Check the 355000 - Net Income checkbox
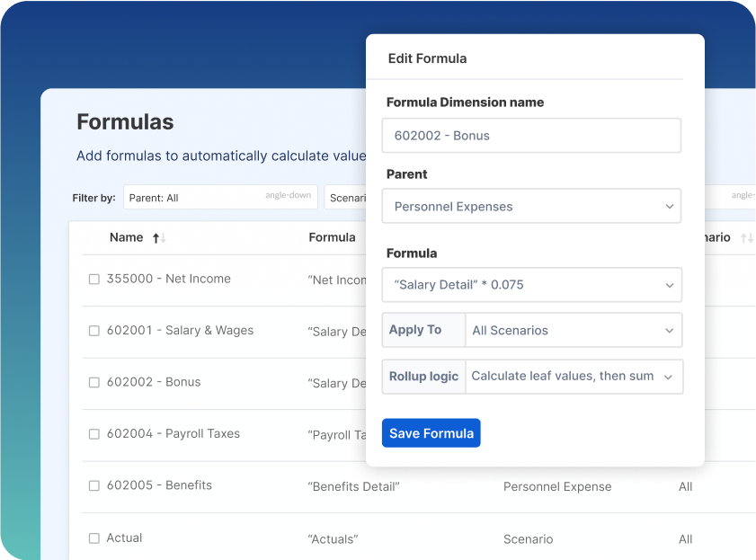Viewport: 756px width, 560px height. pos(94,280)
